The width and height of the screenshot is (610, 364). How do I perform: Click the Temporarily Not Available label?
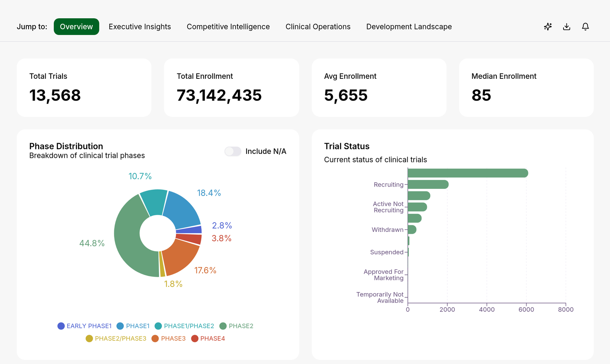[380, 297]
